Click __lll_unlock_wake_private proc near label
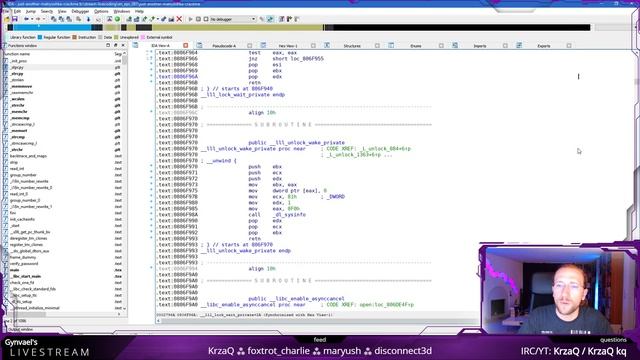 pyautogui.click(x=253, y=149)
